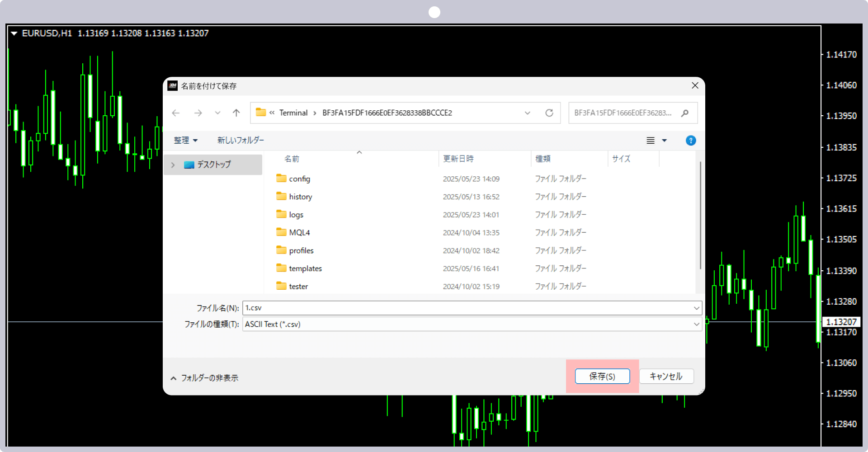This screenshot has width=868, height=452.
Task: Collapse folders with フォルダーの非表示
Action: (204, 378)
